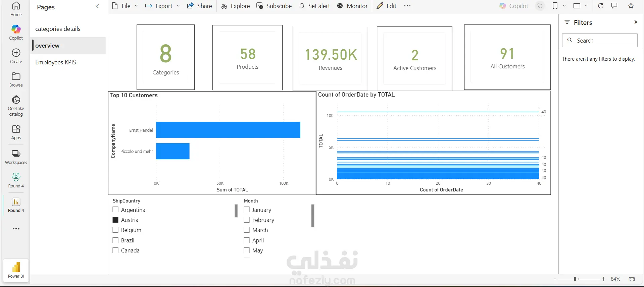Click Subscribe to report
Screen dimensions: 644x287
tap(274, 6)
